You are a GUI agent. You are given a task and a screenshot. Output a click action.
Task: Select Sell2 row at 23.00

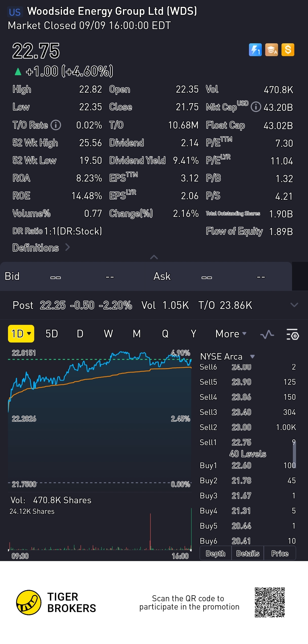(248, 427)
